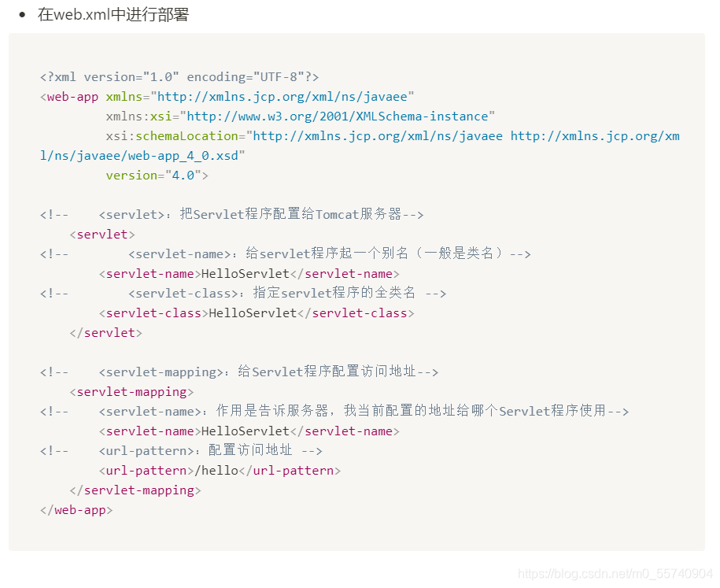This screenshot has width=720, height=588.
Task: Click the opening servlet tag
Action: 102,235
